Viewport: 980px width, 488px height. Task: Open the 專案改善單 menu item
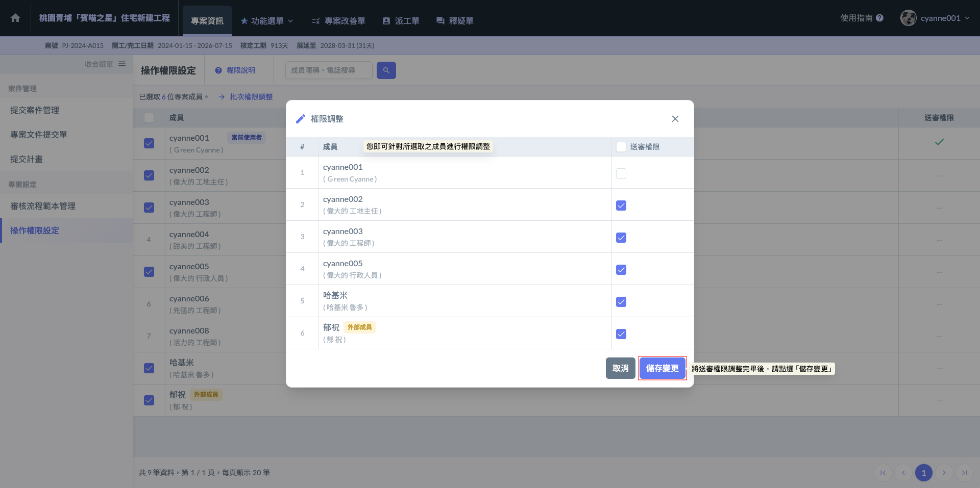coord(338,21)
